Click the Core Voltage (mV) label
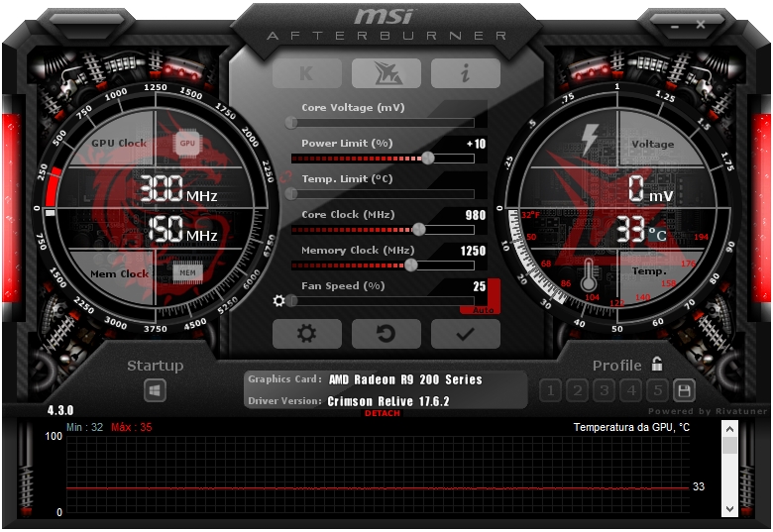Viewport: 773px width, 532px height. pyautogui.click(x=353, y=107)
